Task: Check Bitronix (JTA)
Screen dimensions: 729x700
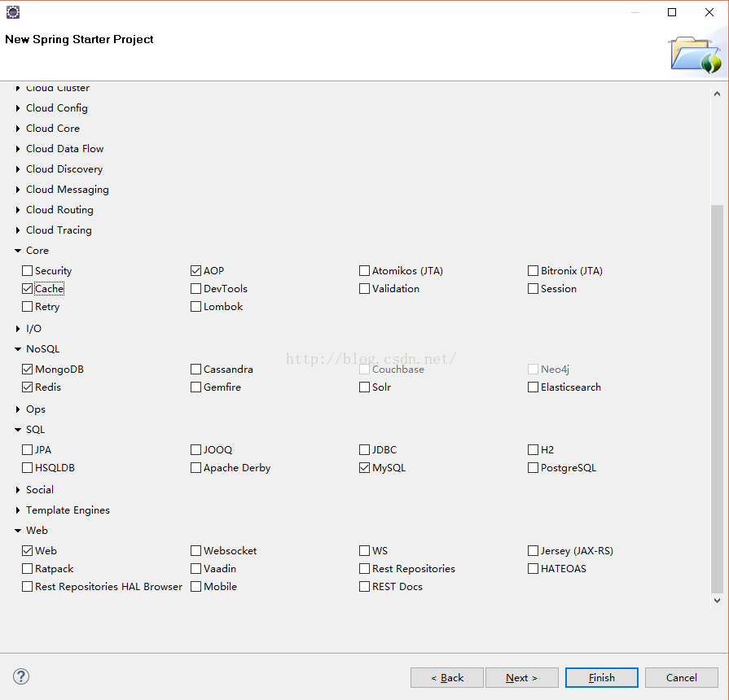Action: coord(533,270)
